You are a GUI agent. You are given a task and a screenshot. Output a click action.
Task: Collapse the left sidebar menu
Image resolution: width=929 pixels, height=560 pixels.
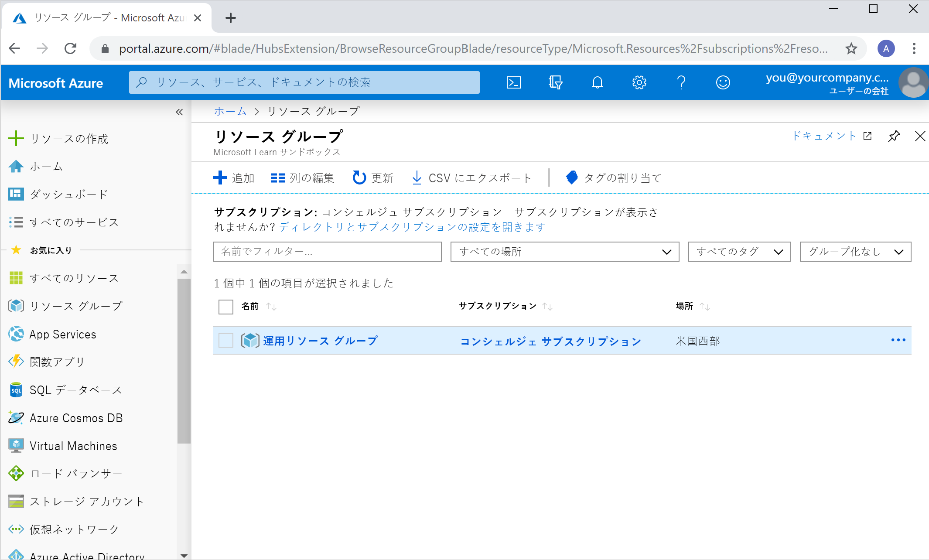179,112
